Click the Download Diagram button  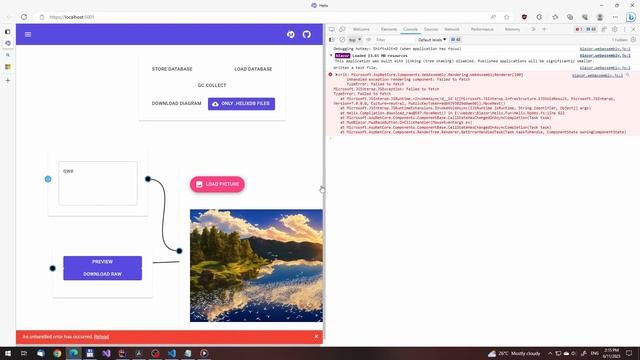click(x=176, y=103)
